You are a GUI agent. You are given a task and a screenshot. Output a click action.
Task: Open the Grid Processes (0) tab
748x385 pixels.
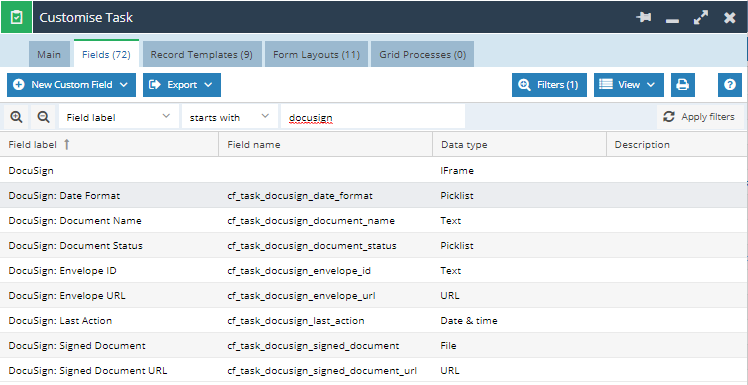coord(423,54)
